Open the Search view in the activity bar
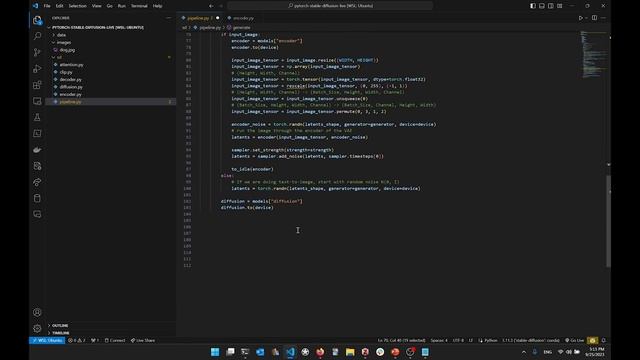Image resolution: width=640 pixels, height=360 pixels. tap(37, 36)
